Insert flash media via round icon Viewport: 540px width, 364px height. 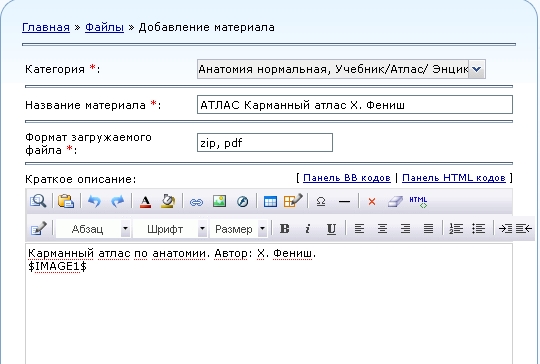coord(242,201)
